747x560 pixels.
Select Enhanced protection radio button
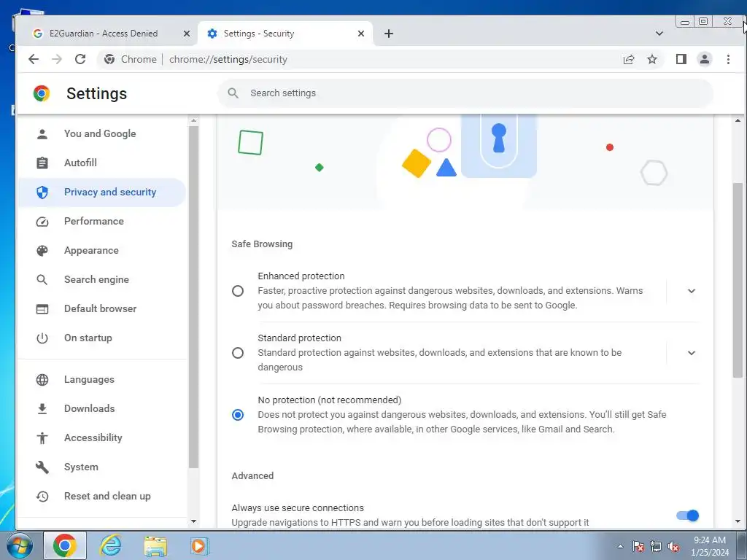pyautogui.click(x=238, y=291)
